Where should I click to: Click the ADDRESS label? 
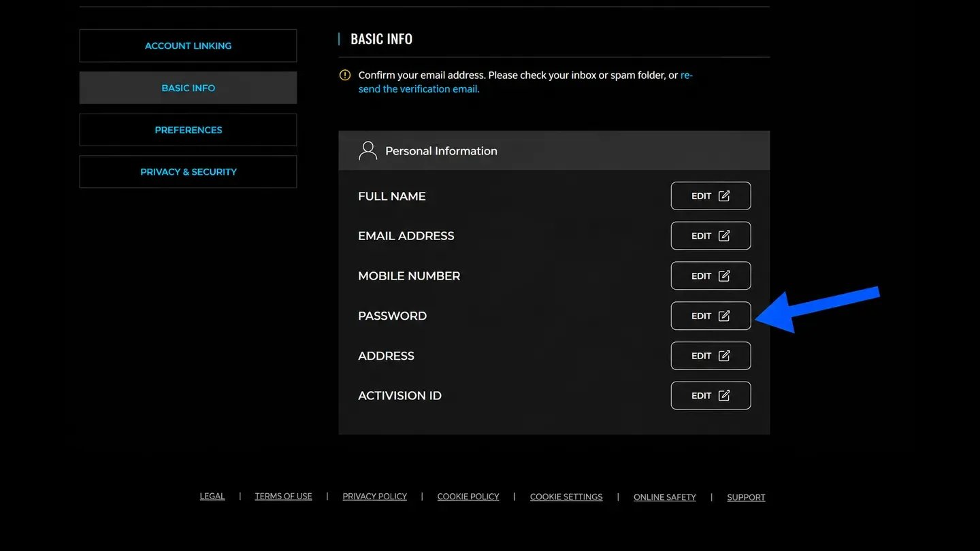click(386, 356)
